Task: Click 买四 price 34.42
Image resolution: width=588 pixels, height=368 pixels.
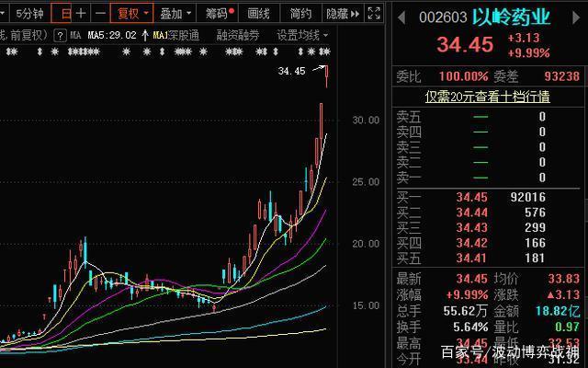Action: [x=471, y=243]
